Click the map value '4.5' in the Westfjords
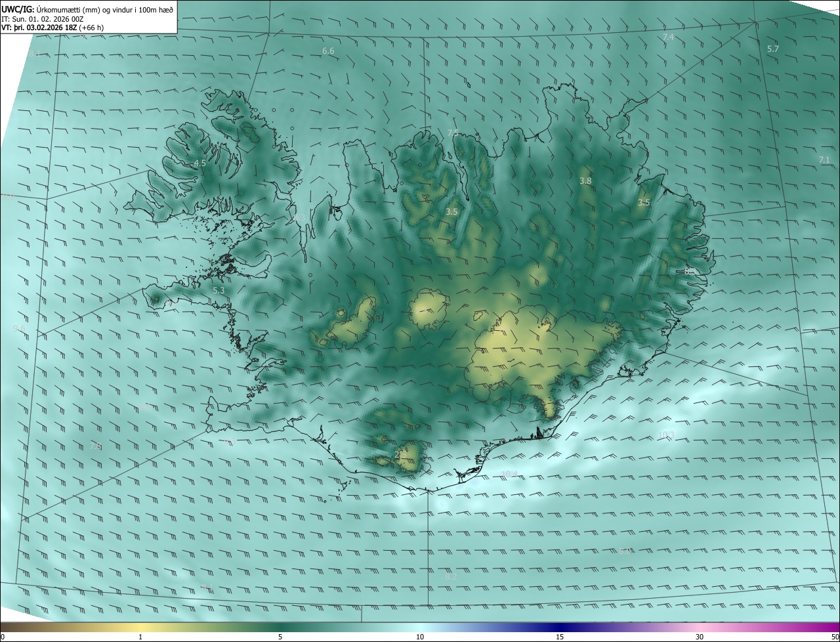Screen dimensions: 840x642 [200, 163]
